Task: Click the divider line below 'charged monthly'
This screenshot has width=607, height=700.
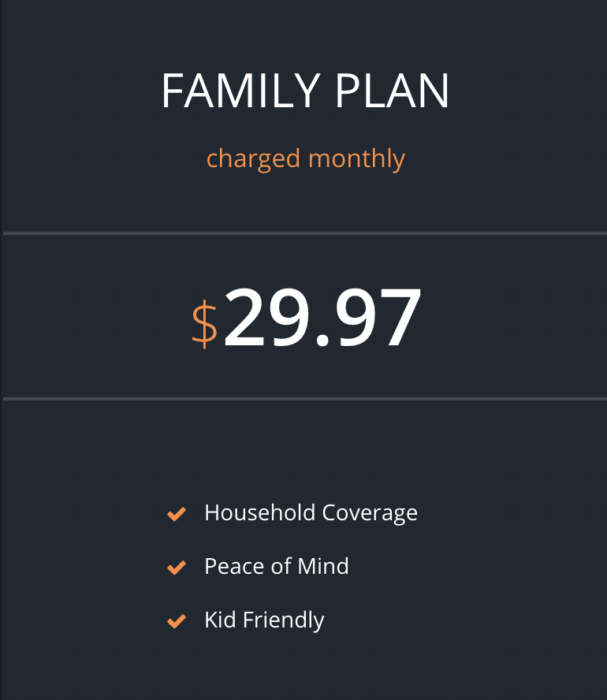Action: (305, 233)
